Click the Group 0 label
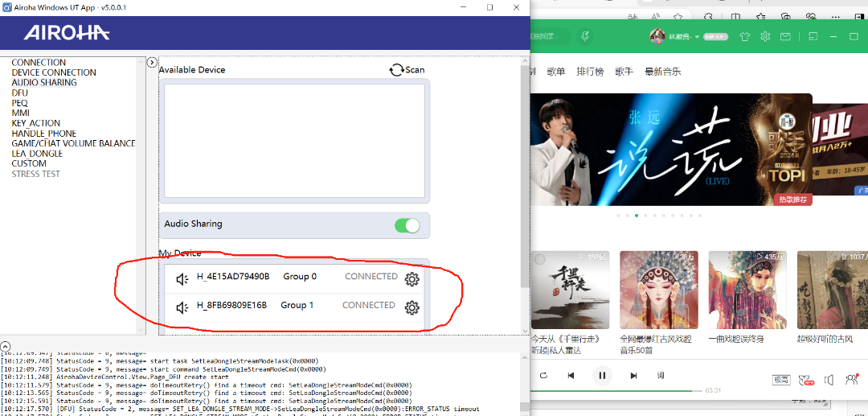This screenshot has width=868, height=416. coord(300,277)
